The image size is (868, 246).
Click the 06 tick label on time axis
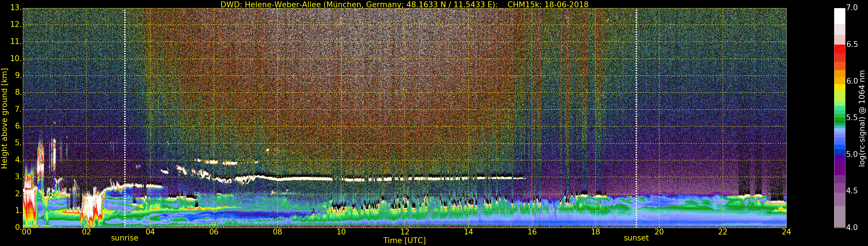click(x=214, y=232)
